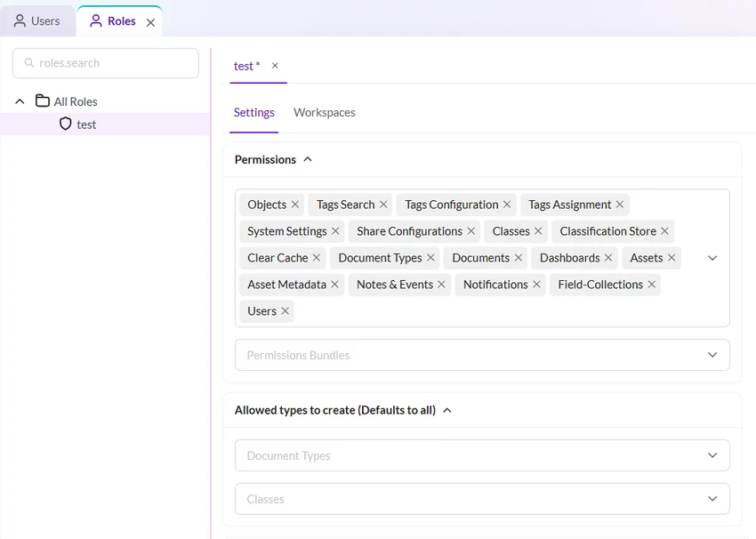The image size is (756, 539).
Task: Click the Permissions heading text
Action: click(265, 159)
